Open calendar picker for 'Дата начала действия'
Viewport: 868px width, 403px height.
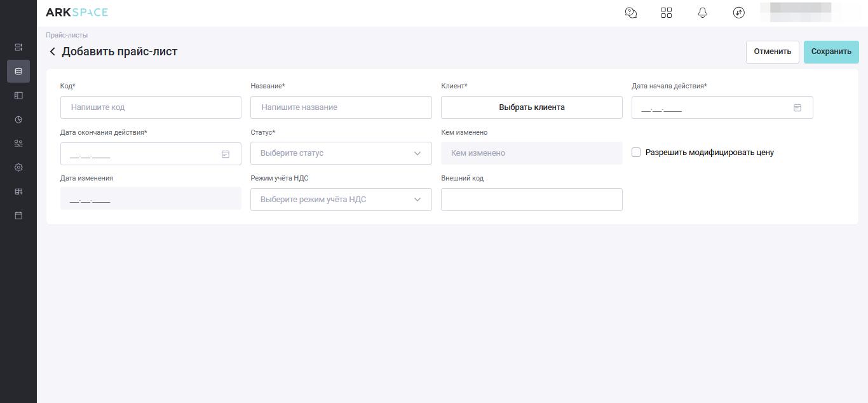[x=797, y=108]
